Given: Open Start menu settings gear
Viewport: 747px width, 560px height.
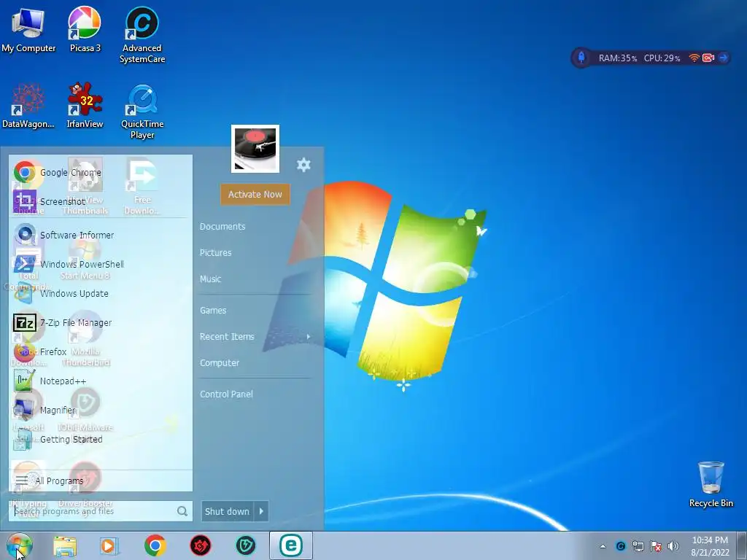Looking at the screenshot, I should (x=303, y=165).
